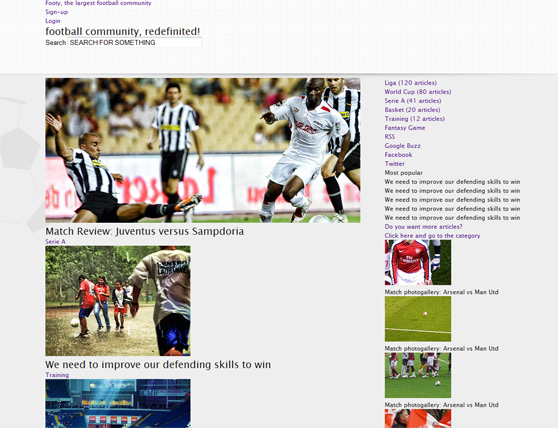
Task: Focus the search input field
Action: pyautogui.click(x=135, y=43)
